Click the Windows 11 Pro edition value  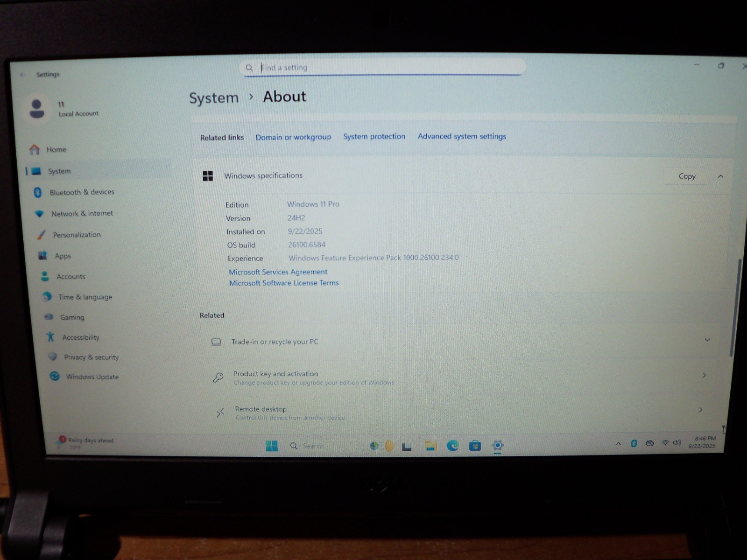pyautogui.click(x=313, y=204)
